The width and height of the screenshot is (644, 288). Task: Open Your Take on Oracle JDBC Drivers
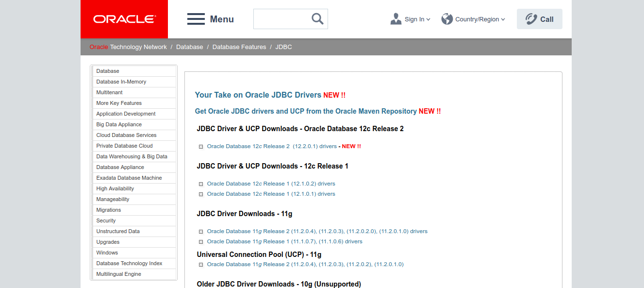click(x=258, y=95)
